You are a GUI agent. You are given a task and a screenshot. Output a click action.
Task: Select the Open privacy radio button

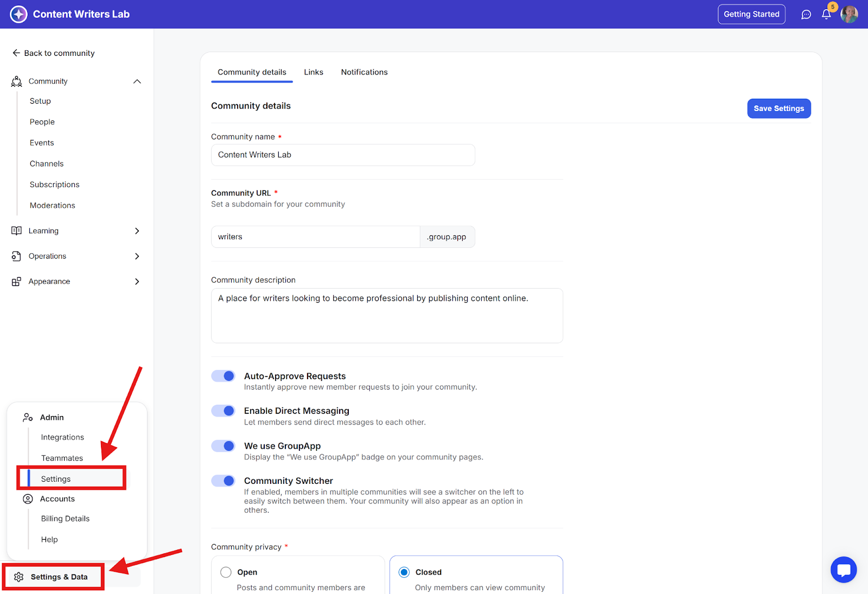[x=226, y=572]
